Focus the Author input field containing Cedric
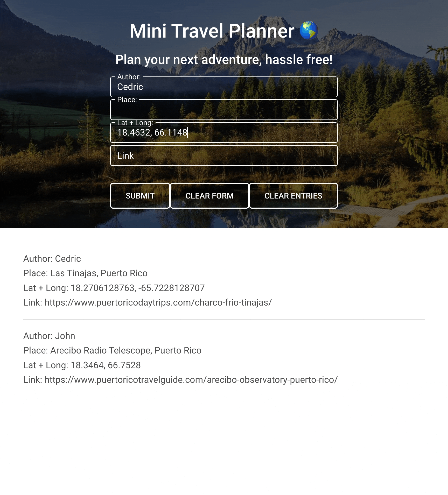The height and width of the screenshot is (495, 448). point(224,87)
